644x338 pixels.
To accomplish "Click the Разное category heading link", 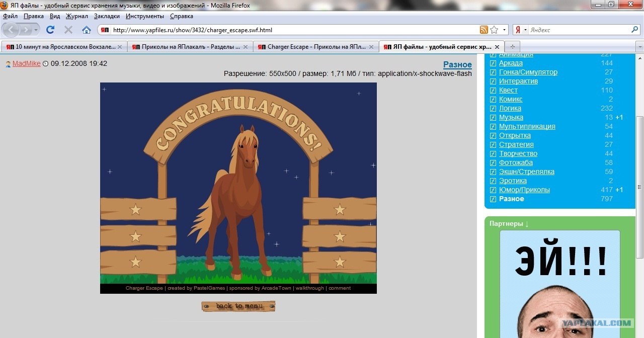I will pos(457,64).
